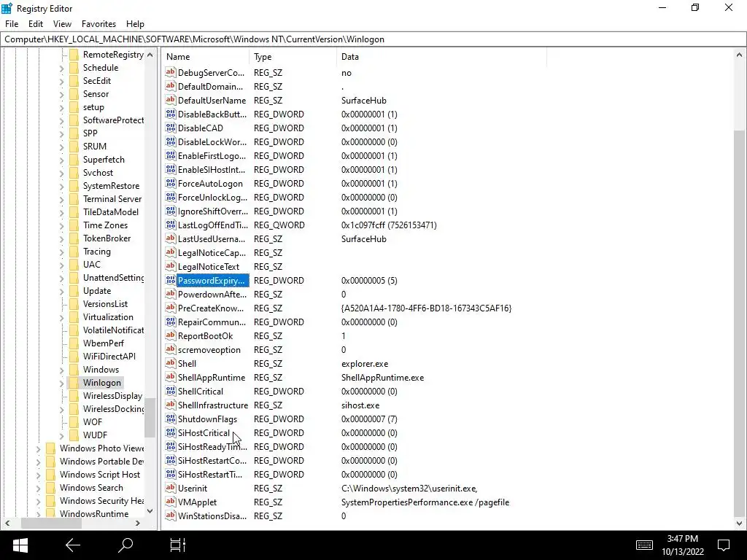Sort values by the Data column header
This screenshot has width=747, height=560.
tap(441, 57)
